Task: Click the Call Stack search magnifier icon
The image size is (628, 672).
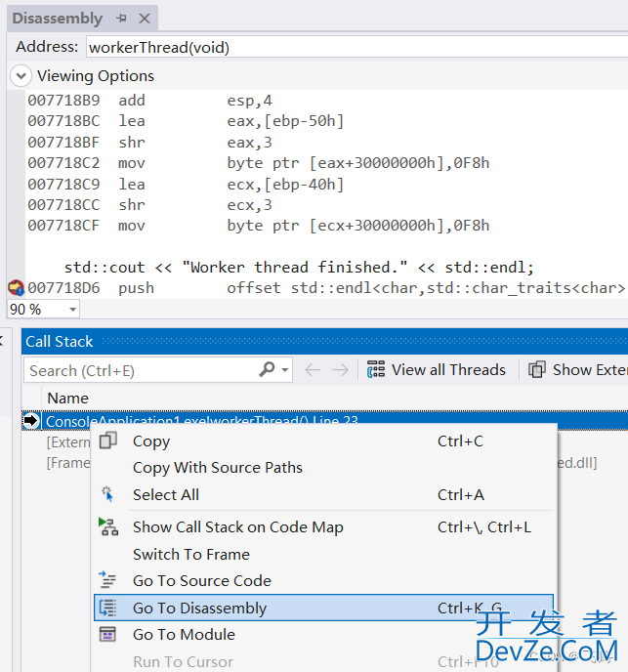Action: coord(267,369)
